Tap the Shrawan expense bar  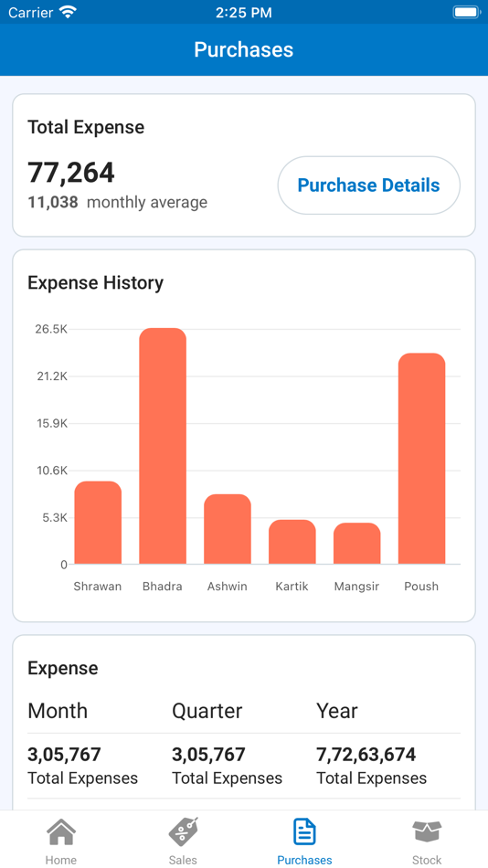point(98,523)
